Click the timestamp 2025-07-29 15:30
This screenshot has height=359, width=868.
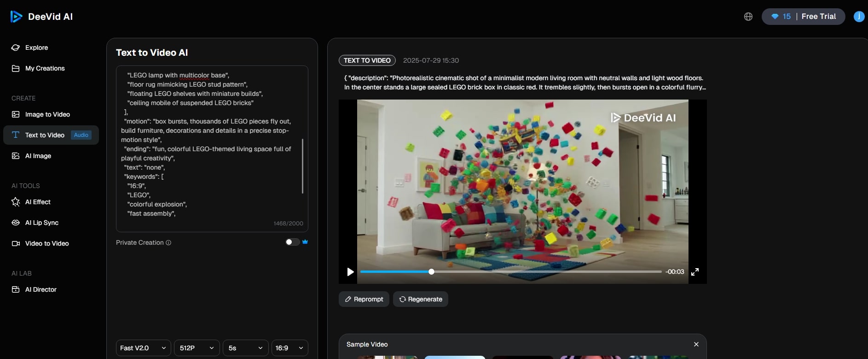[x=431, y=60]
